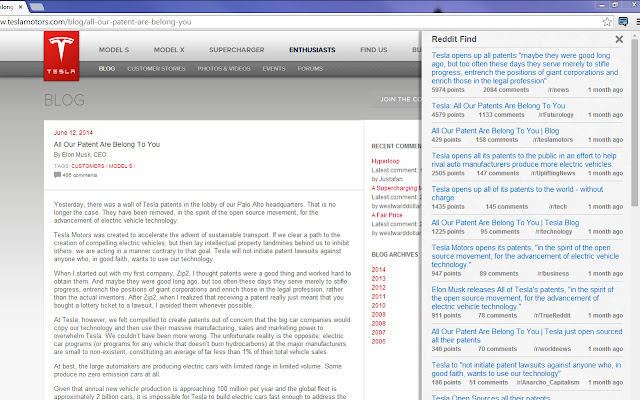The height and width of the screenshot is (400, 640).
Task: Close the browser tab
Action: pos(20,7)
